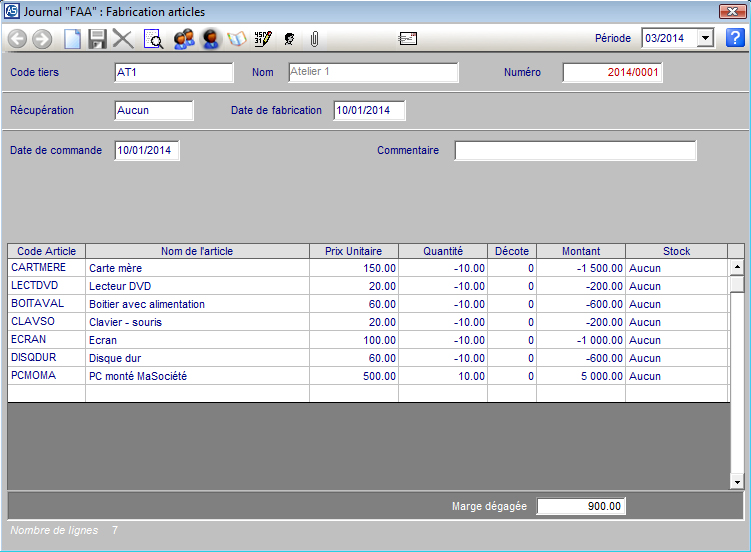Click the Récupération field showing Aucun
The image size is (751, 552).
pyautogui.click(x=153, y=110)
